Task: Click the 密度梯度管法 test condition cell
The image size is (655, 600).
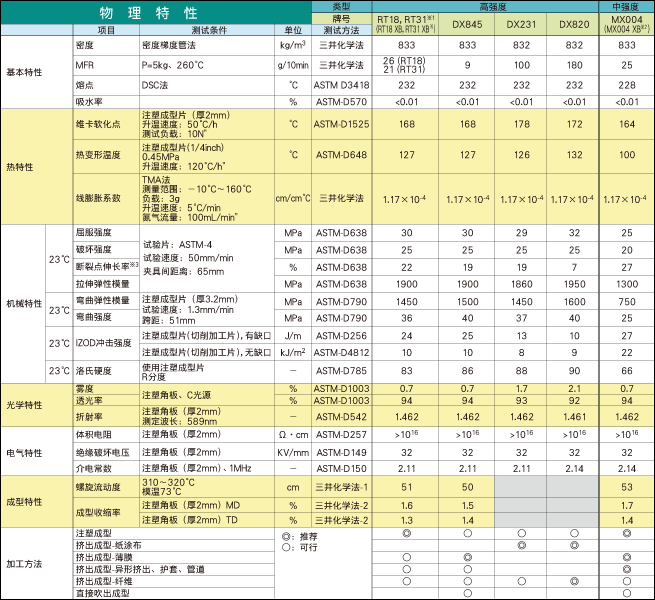Action: [168, 45]
